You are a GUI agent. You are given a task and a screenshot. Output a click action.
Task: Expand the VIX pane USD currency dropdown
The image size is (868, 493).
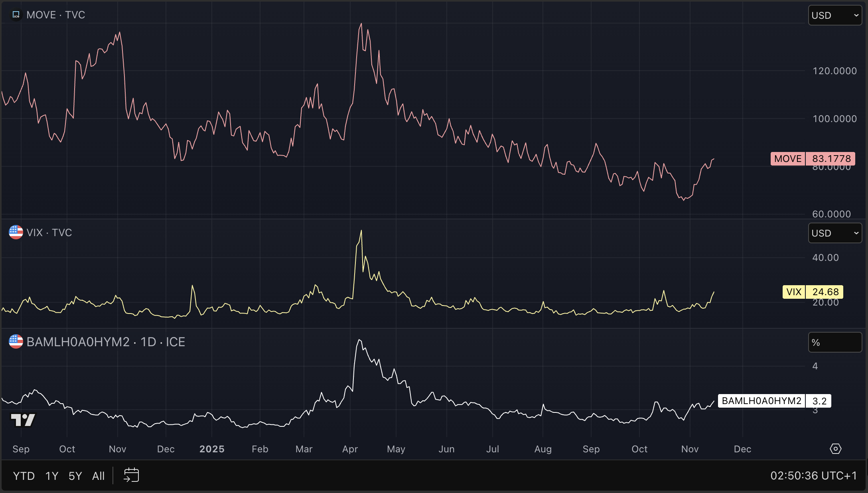[x=834, y=233]
